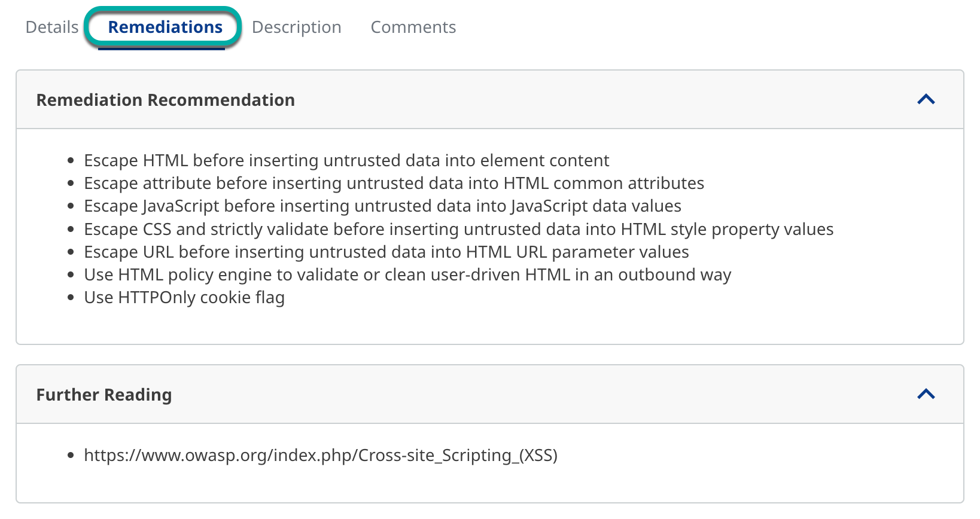Image resolution: width=980 pixels, height=519 pixels.
Task: Collapse the Remediation Recommendation section chevron
Action: 926,99
